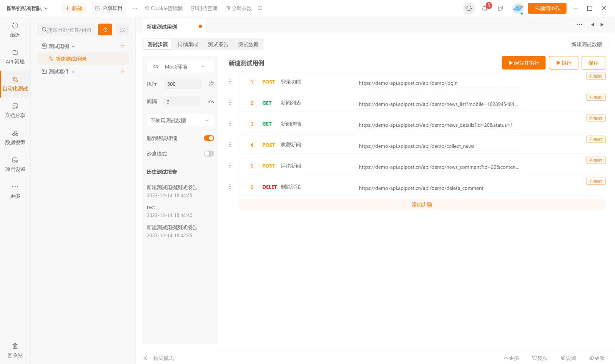
Task: Open the Cookie管理器 from top toolbar
Action: 164,8
